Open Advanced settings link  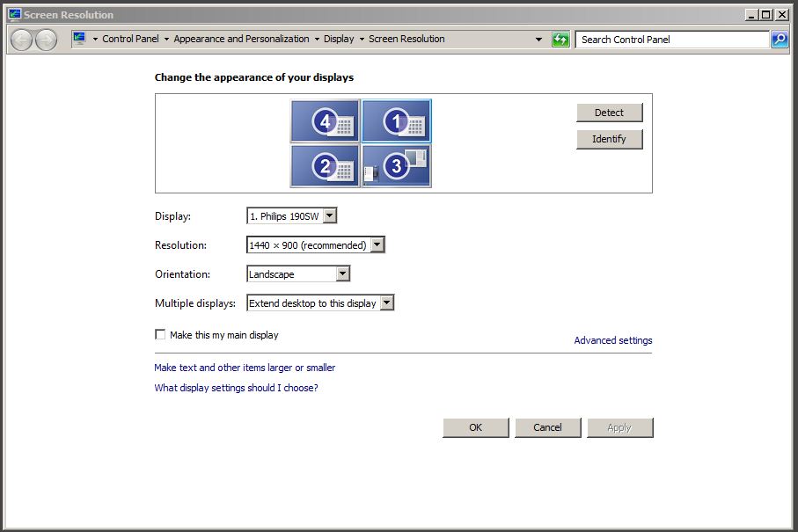(612, 340)
